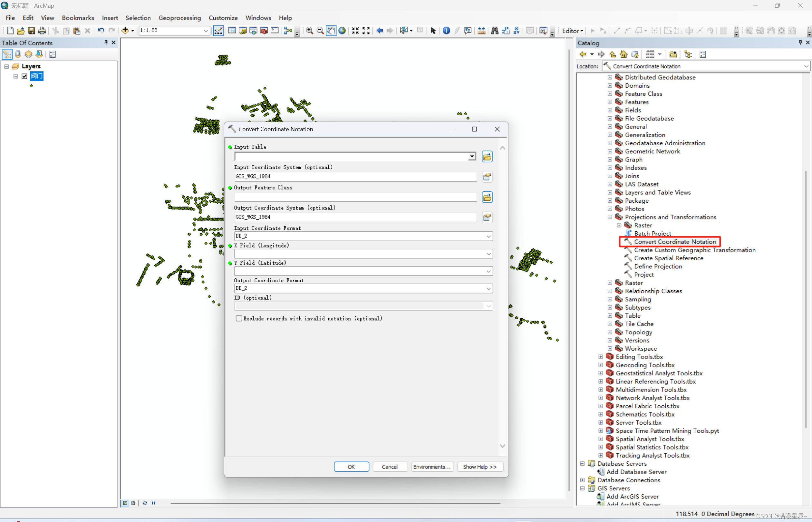Click the Environments... button
Screen dimensions: 812x522
pyautogui.click(x=432, y=467)
